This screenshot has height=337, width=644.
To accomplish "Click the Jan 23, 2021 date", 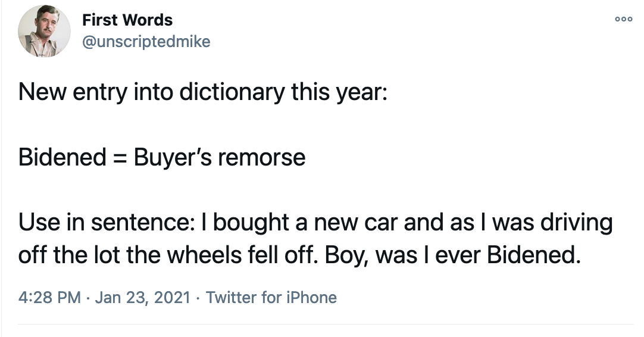I will click(x=143, y=297).
